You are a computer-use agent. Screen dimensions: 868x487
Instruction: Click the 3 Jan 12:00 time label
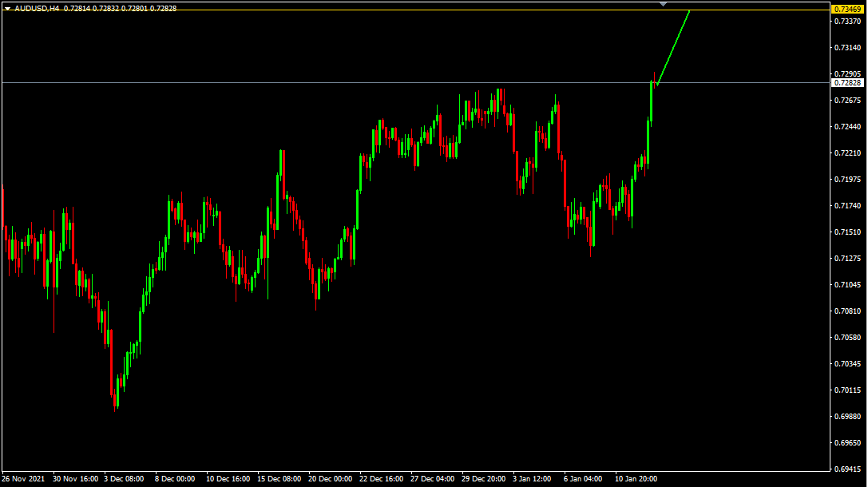[532, 479]
